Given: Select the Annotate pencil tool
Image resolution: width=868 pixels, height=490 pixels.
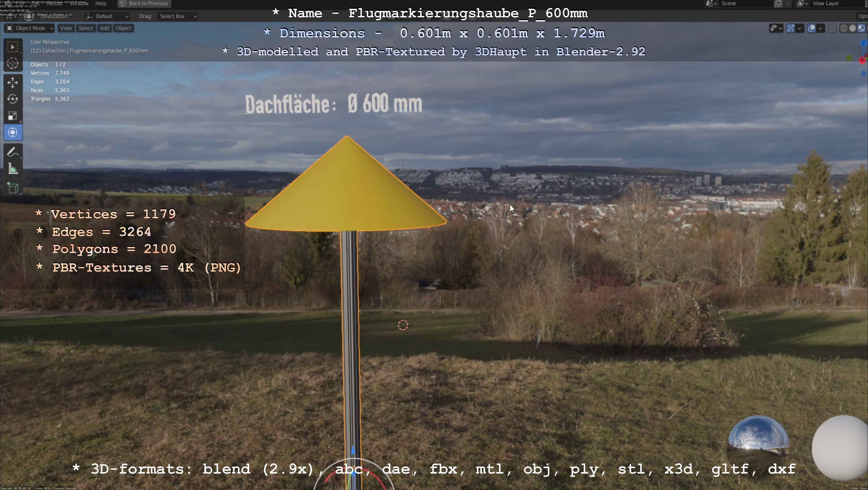Looking at the screenshot, I should click(x=13, y=152).
